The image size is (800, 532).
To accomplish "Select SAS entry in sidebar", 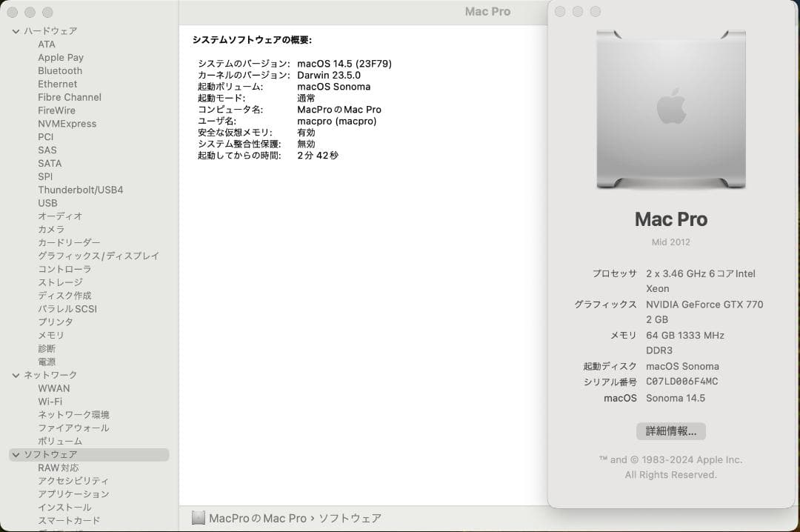I will (x=47, y=150).
